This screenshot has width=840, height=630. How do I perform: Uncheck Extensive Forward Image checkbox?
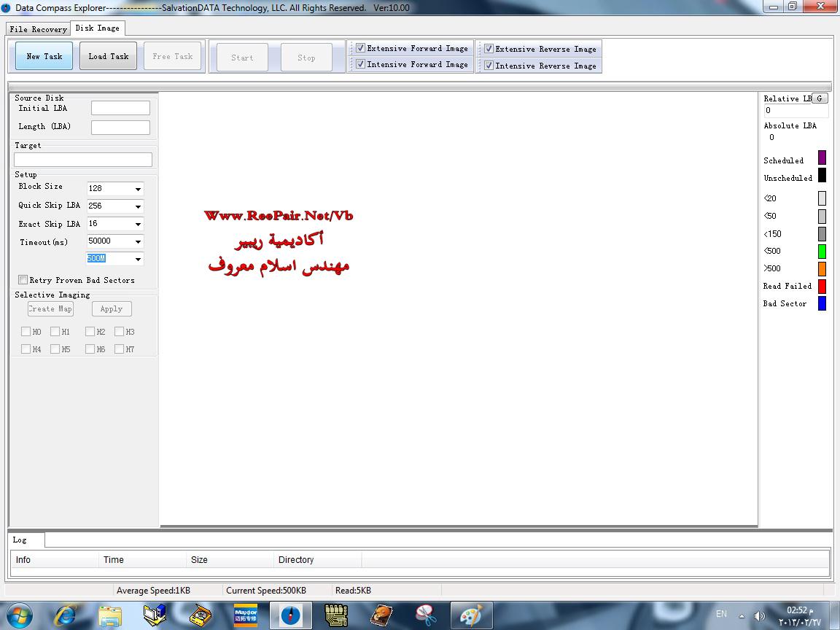[x=360, y=48]
